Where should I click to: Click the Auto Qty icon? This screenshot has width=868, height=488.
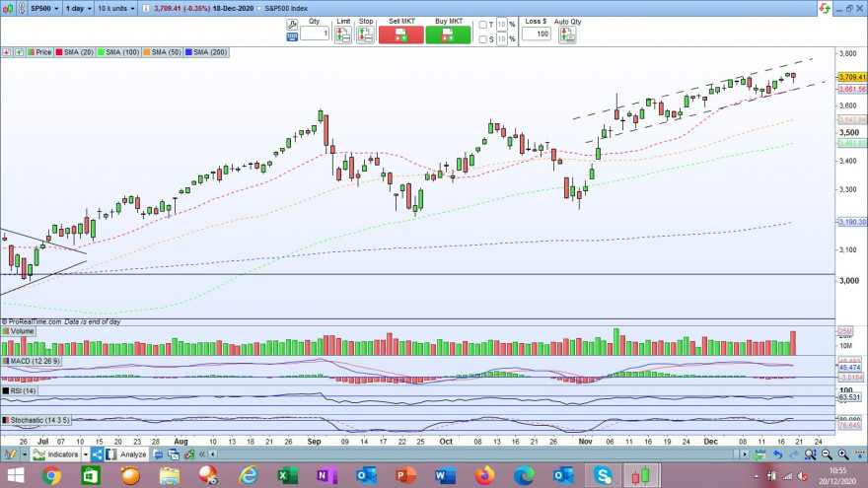[567, 35]
